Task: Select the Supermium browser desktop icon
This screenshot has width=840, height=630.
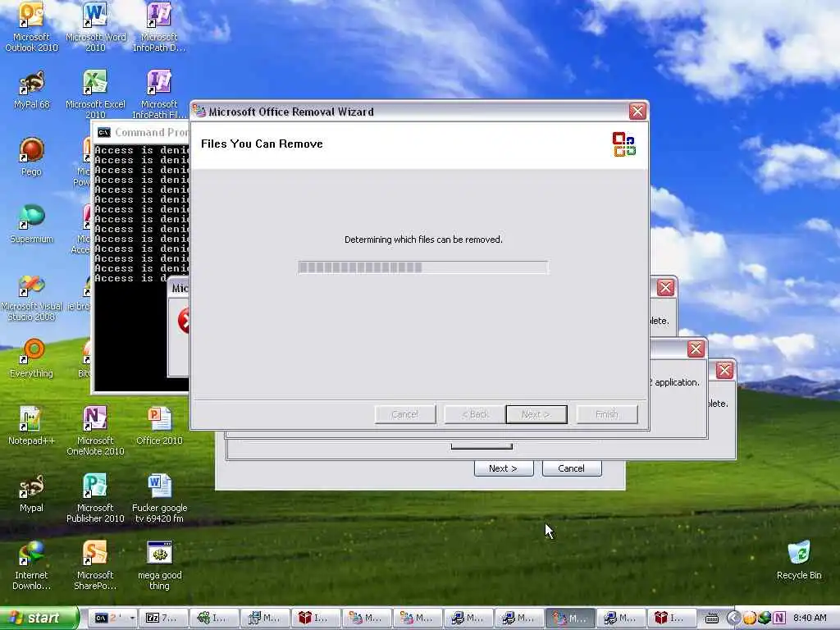Action: pos(31,224)
